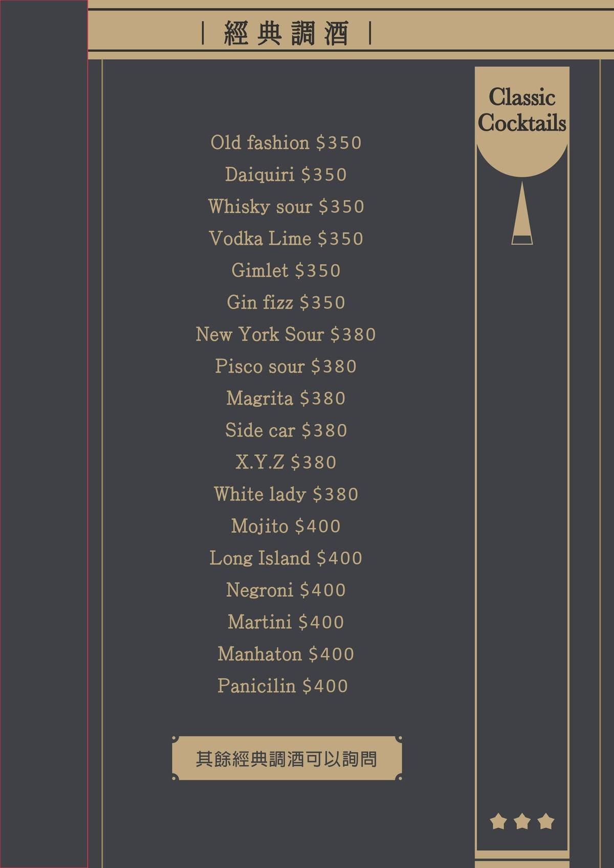Click the middle star icon
This screenshot has height=868, width=614.
[522, 821]
